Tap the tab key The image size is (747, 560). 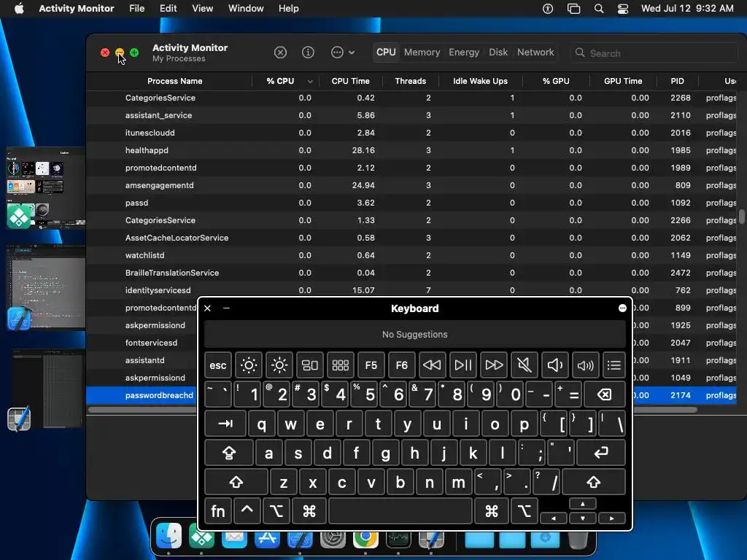point(225,424)
